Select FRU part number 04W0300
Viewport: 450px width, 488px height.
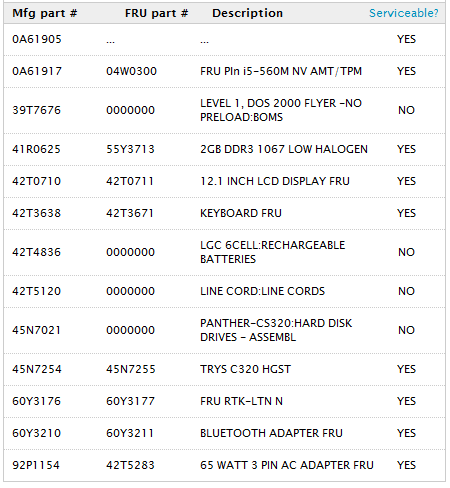click(x=131, y=71)
